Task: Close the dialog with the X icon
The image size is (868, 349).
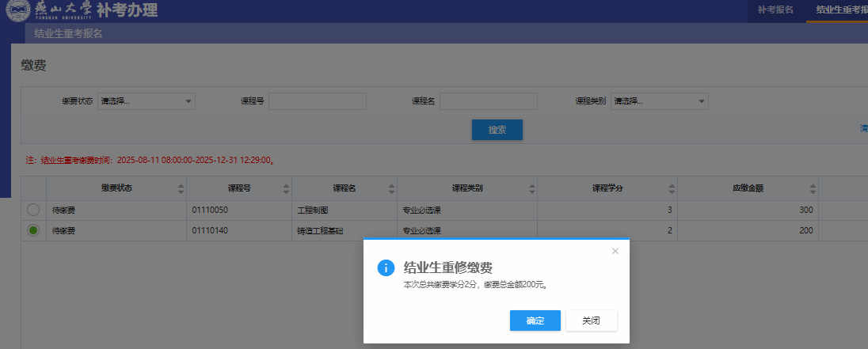Action: [615, 251]
